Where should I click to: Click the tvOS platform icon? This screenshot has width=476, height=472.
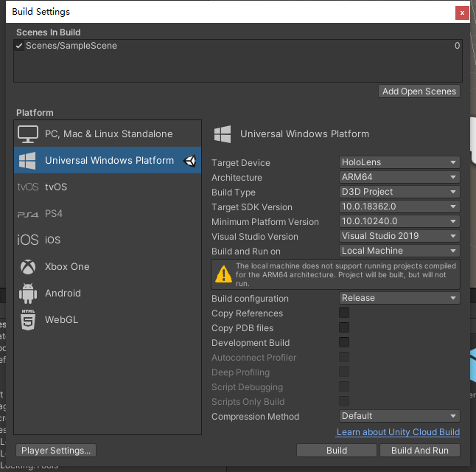(27, 187)
